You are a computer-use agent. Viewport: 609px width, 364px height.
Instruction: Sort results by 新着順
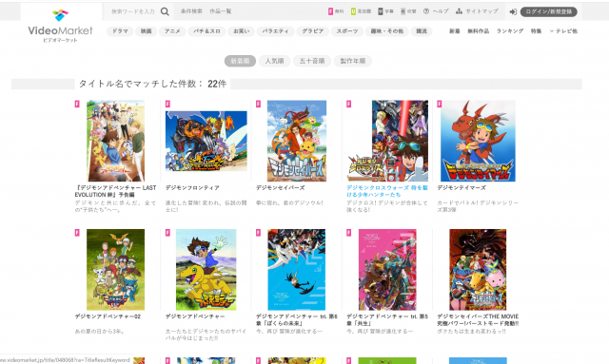240,61
